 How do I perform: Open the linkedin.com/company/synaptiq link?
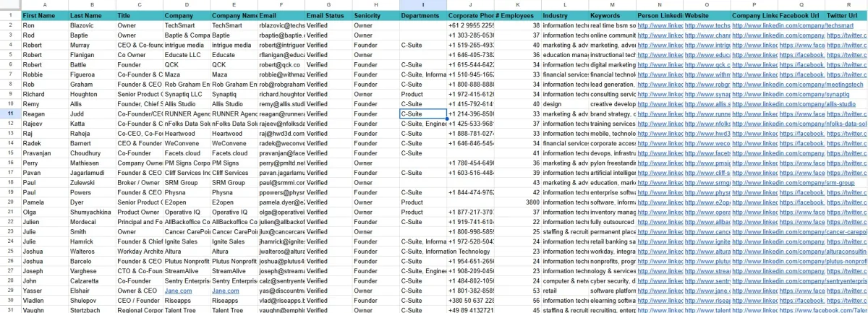pos(791,95)
